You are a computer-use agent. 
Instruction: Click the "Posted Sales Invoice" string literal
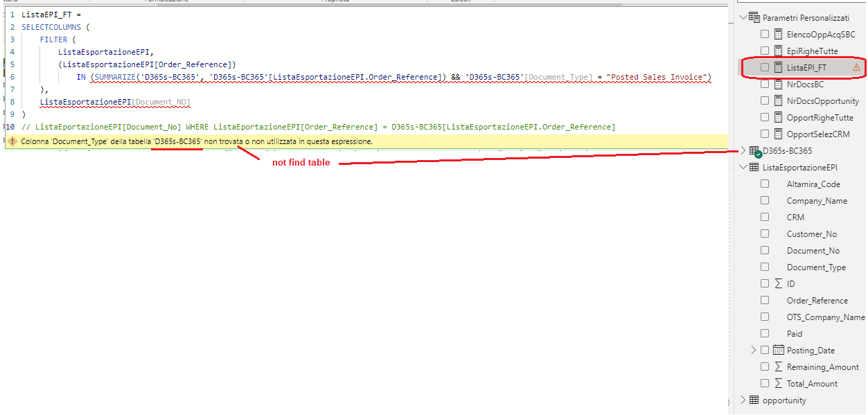656,77
